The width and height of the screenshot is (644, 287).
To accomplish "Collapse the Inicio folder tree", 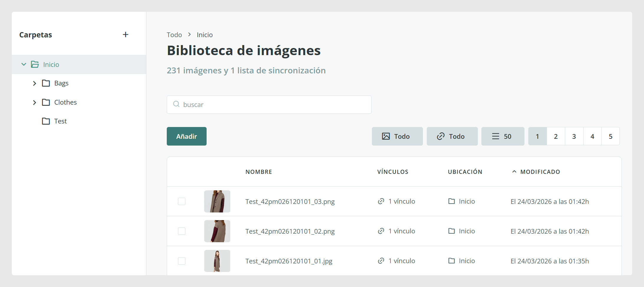I will (24, 64).
